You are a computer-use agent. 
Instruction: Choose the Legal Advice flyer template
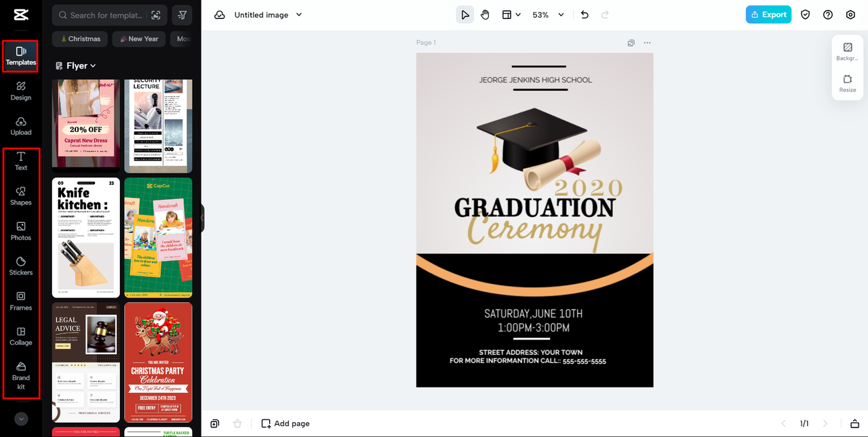click(86, 362)
